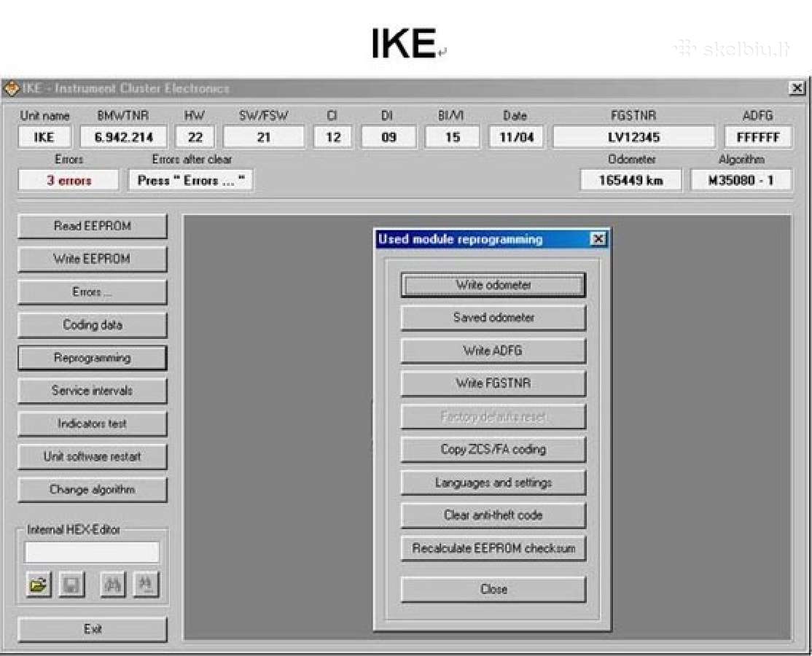Screen dimensions: 812x656
Task: Click the BI/VI field value 15
Action: (x=453, y=137)
